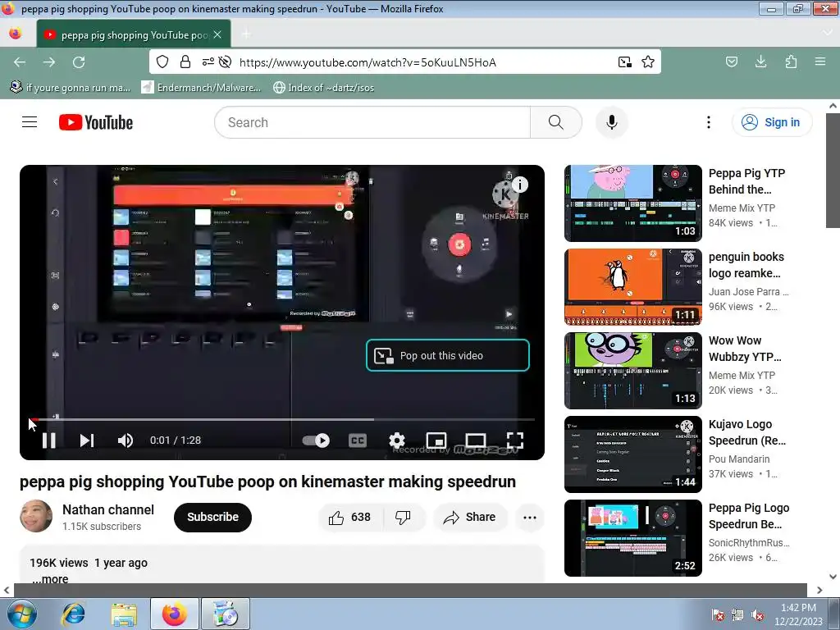Open Peppa Pig Logo Speedrun thumbnail
Screen dimensions: 840x630
click(632, 538)
